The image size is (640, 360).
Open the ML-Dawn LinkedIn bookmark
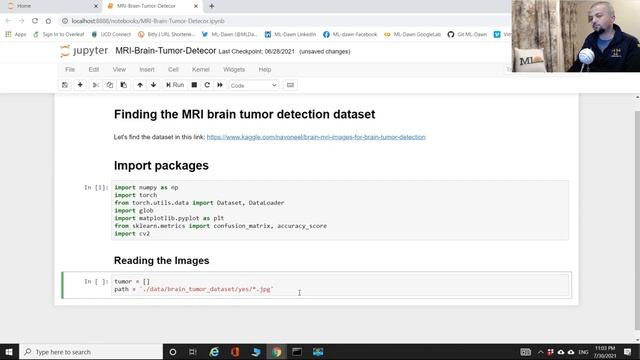[290, 34]
